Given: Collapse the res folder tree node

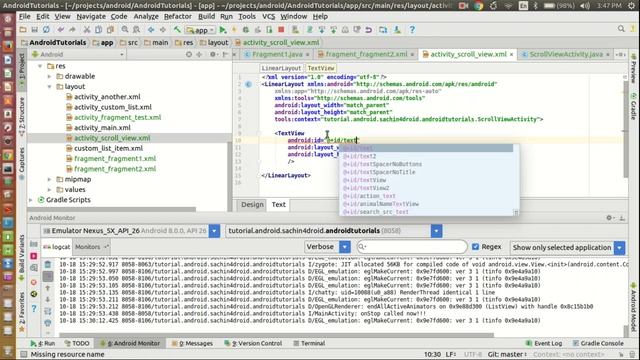Looking at the screenshot, I should click(x=40, y=66).
